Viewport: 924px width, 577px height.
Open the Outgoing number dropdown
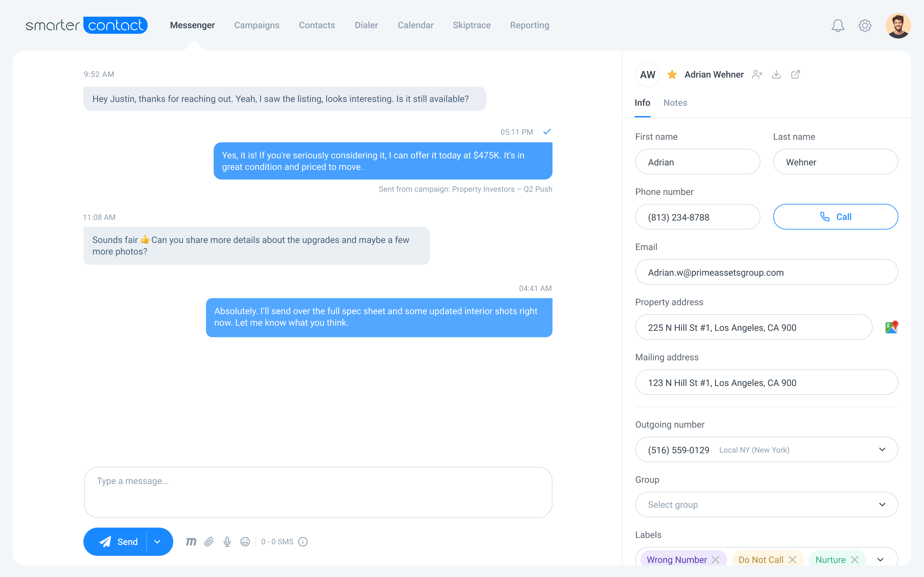click(x=882, y=449)
